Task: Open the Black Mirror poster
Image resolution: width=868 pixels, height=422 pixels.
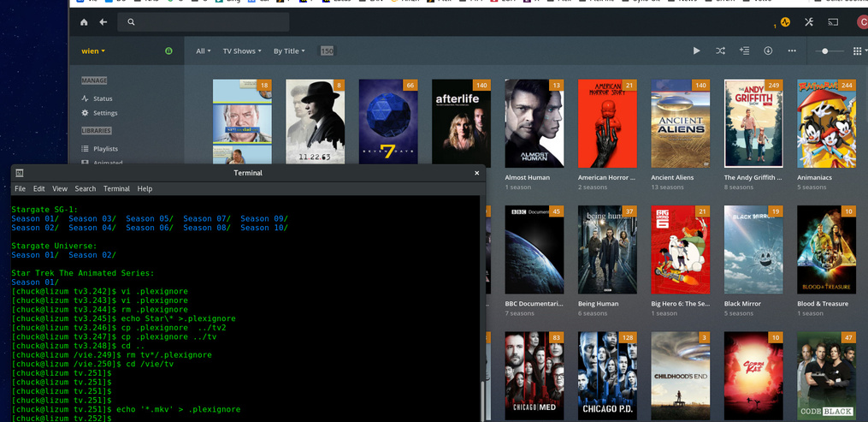Action: 753,250
